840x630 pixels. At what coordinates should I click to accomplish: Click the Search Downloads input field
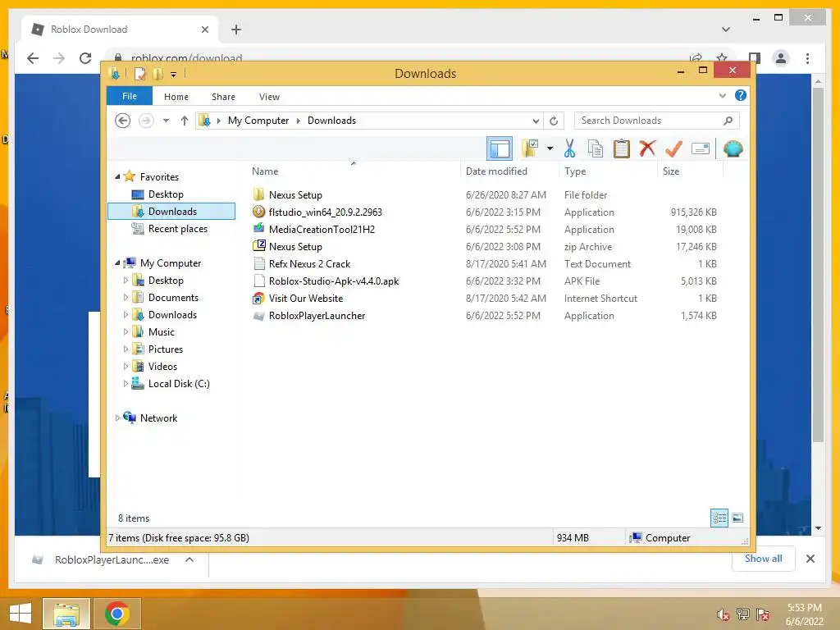[x=656, y=121]
